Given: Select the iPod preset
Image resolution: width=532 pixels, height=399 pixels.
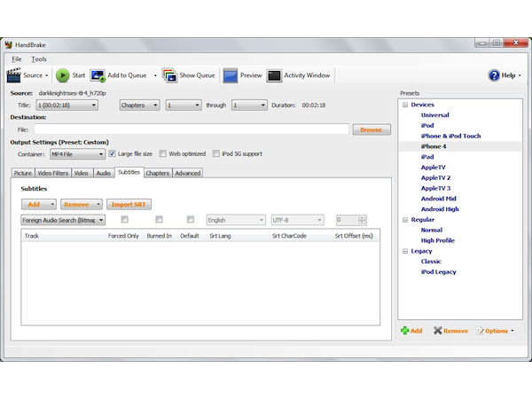Looking at the screenshot, I should [427, 126].
